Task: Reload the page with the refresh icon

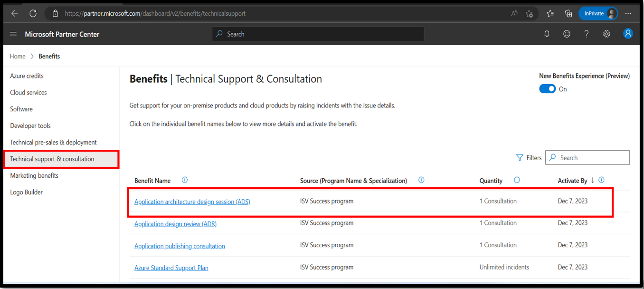Action: click(33, 13)
